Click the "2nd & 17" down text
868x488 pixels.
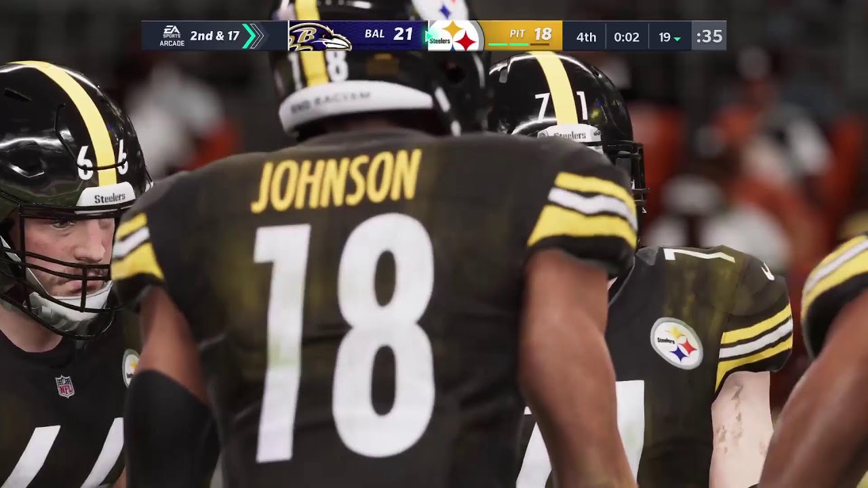click(214, 36)
